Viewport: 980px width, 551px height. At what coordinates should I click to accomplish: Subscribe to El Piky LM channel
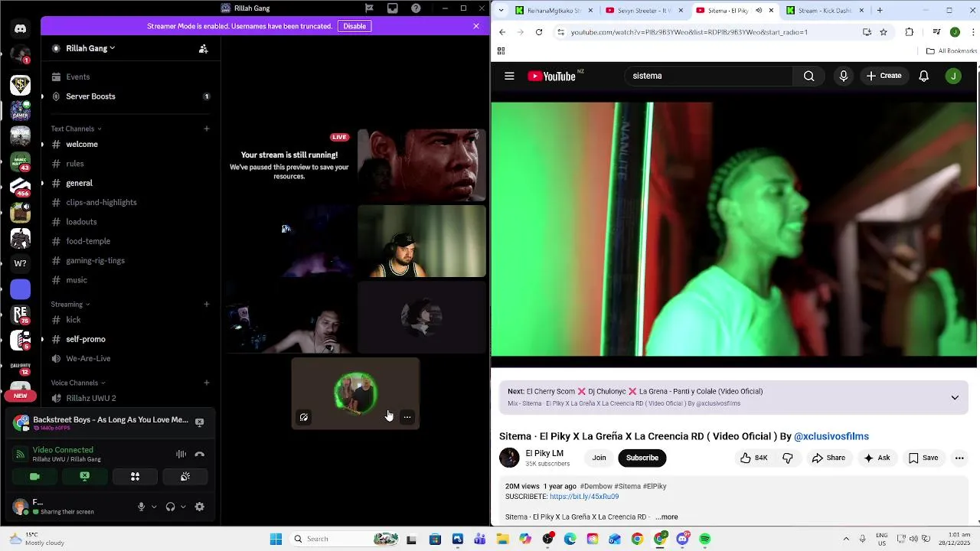click(x=642, y=458)
